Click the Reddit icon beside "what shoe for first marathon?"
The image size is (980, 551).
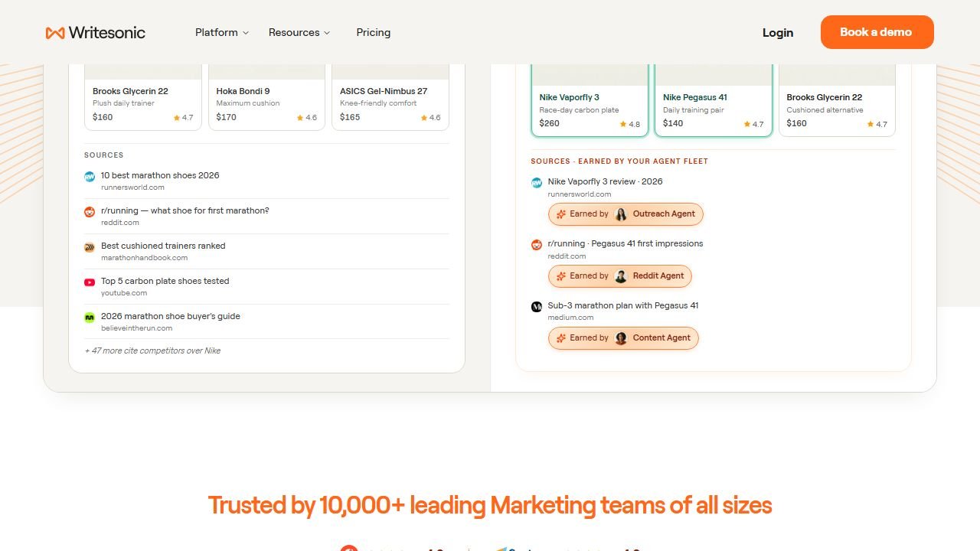[90, 212]
